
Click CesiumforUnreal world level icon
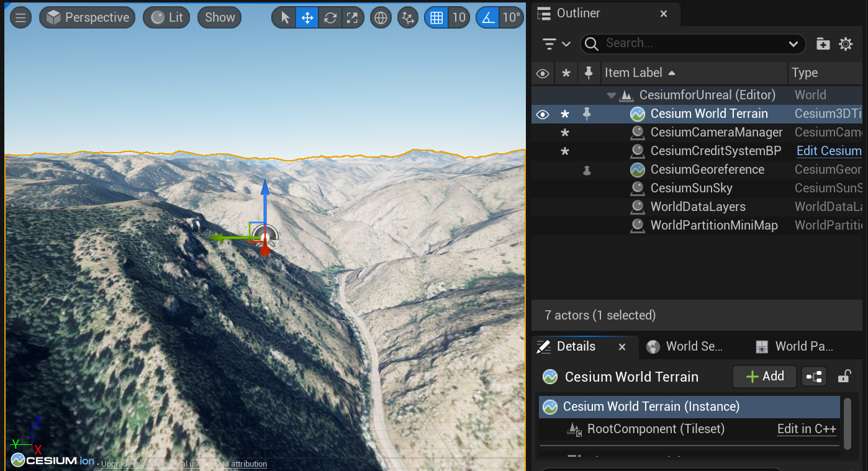pyautogui.click(x=626, y=96)
